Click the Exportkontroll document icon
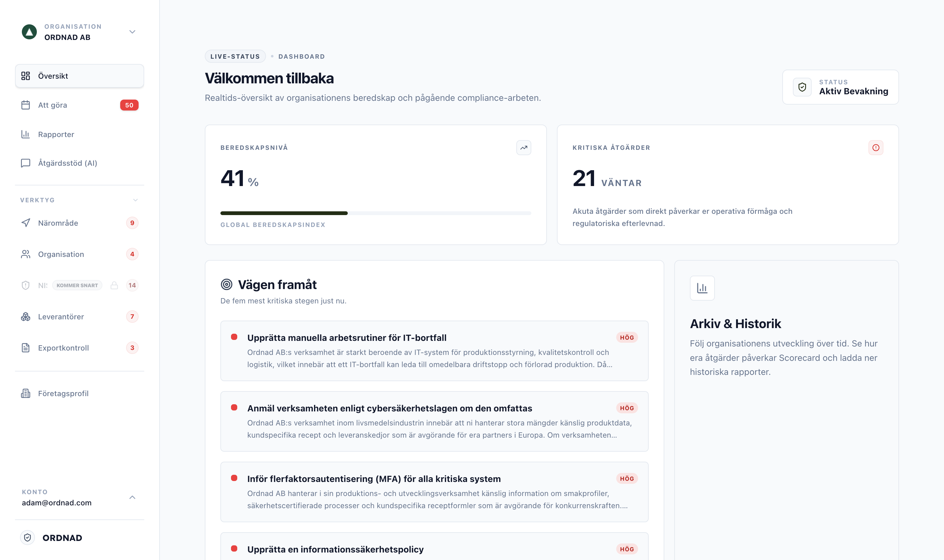The height and width of the screenshot is (560, 944). (x=26, y=348)
